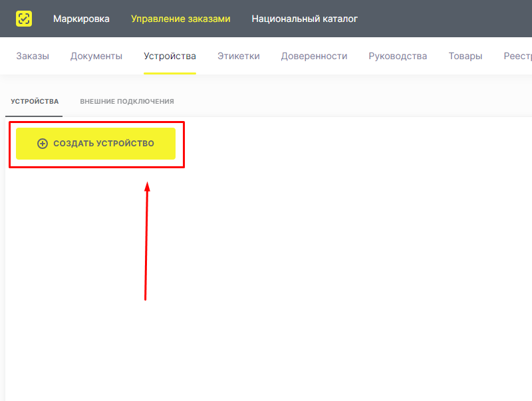The image size is (532, 401).
Task: Switch to the Заказы tab
Action: (33, 56)
